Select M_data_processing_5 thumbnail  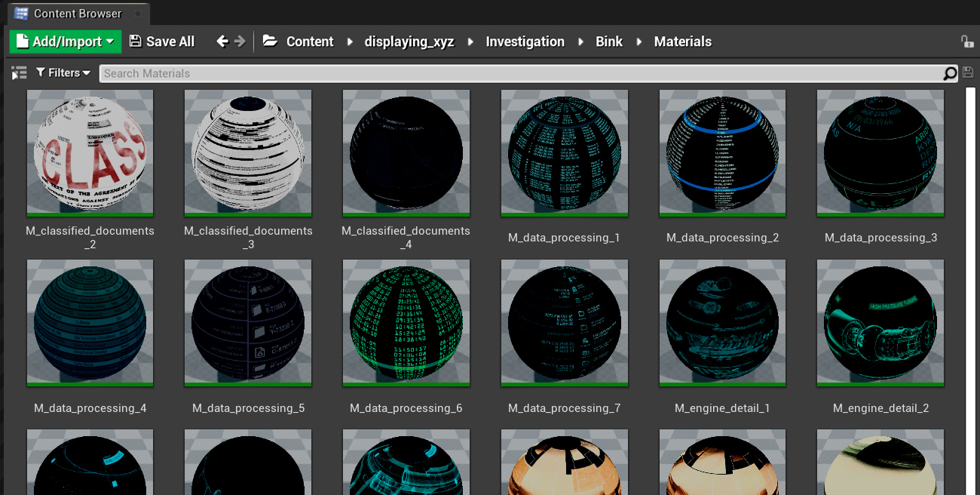[x=248, y=323]
